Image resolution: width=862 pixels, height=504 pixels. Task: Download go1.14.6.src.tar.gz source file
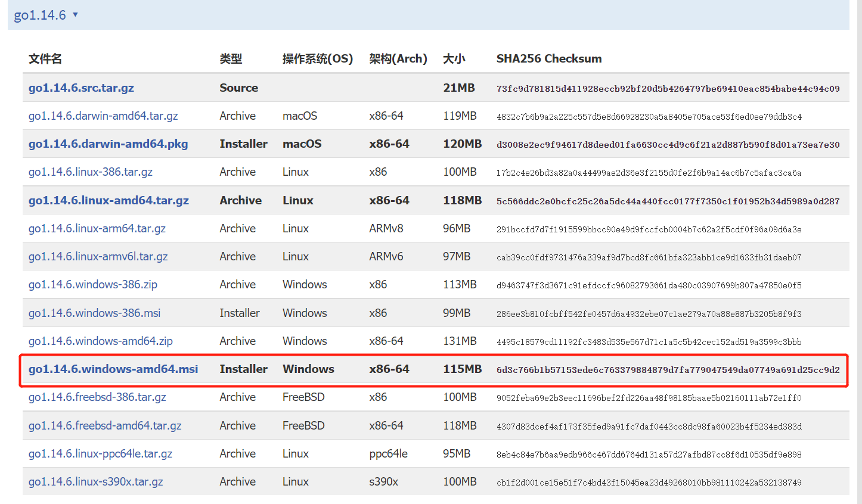click(81, 88)
